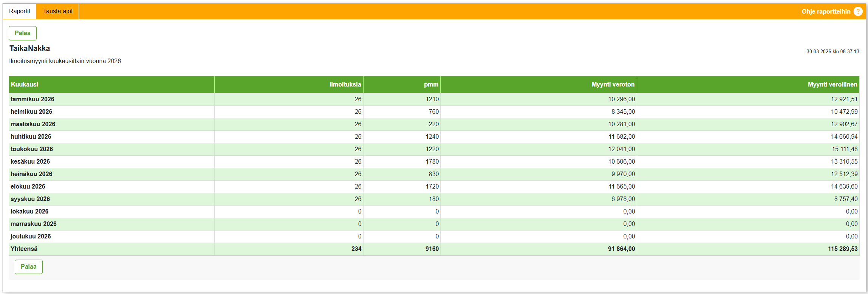Click the syyskuu 2026 row label

point(30,199)
